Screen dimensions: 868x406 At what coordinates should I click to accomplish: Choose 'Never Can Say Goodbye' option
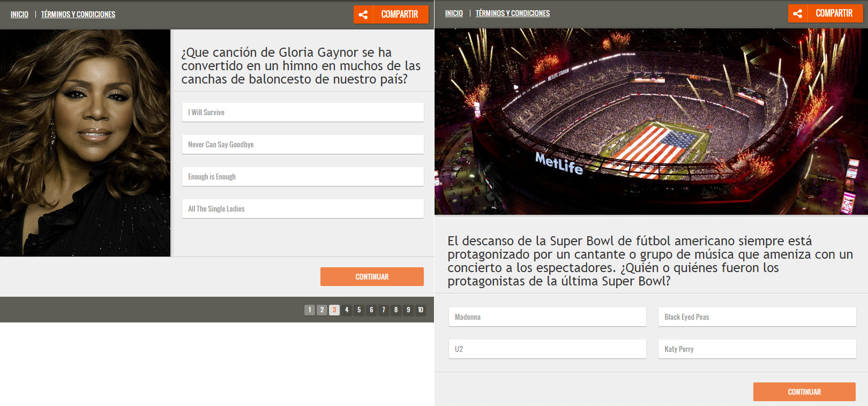pos(302,145)
